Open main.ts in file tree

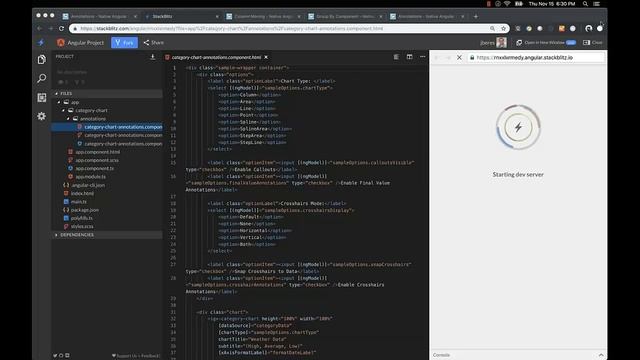[x=78, y=202]
